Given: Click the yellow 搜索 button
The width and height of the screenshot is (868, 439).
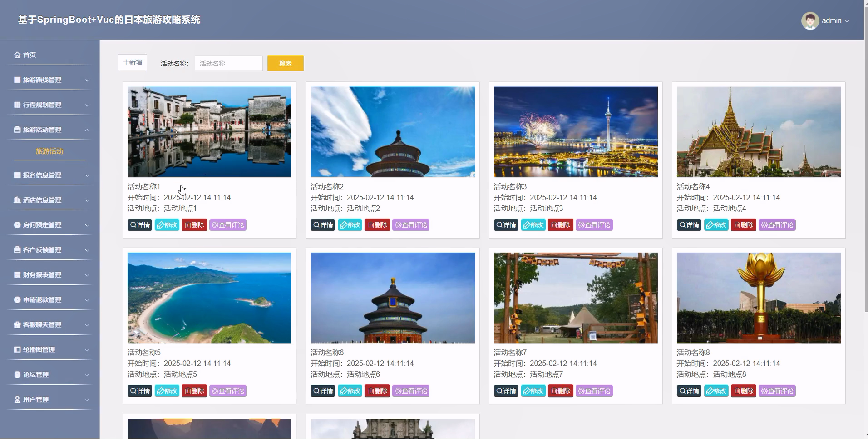Looking at the screenshot, I should pyautogui.click(x=286, y=64).
